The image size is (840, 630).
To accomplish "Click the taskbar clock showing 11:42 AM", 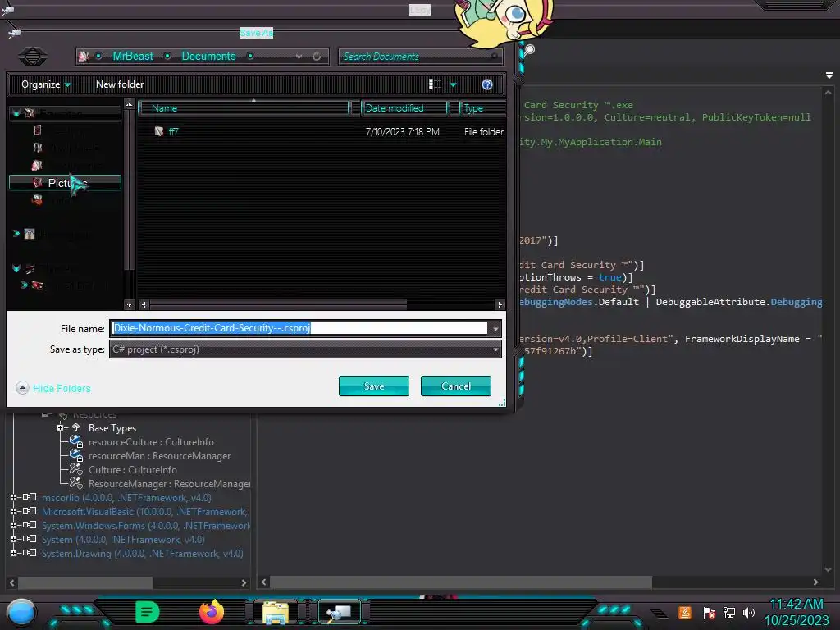I will point(797,605).
